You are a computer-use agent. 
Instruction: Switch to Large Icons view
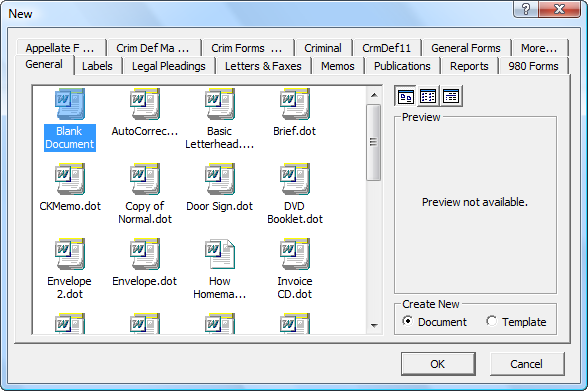point(406,96)
